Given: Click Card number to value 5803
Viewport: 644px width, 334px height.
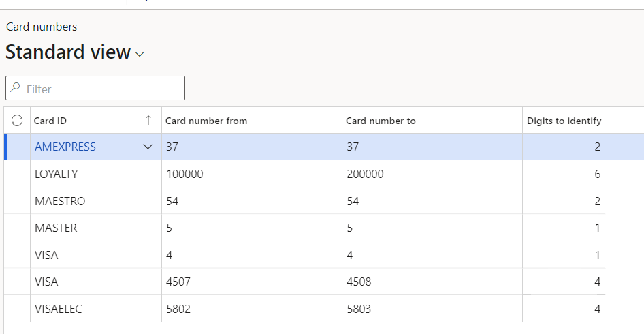Looking at the screenshot, I should click(359, 309).
